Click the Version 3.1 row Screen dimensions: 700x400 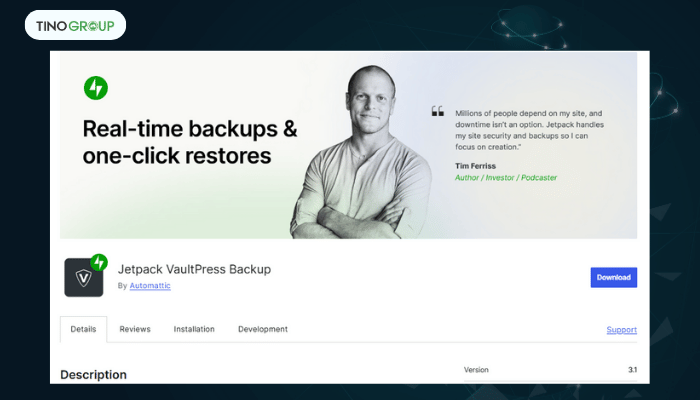(550, 370)
